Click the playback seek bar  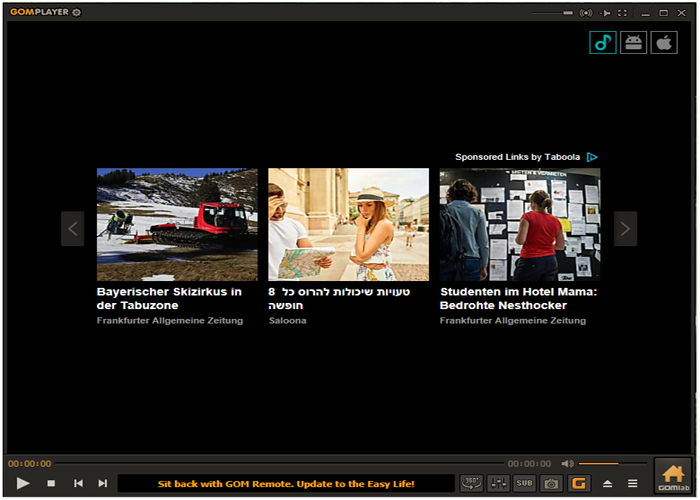coord(279,463)
